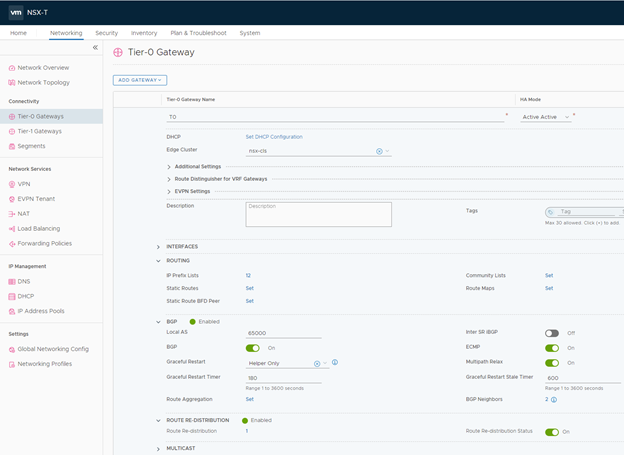
Task: Click the VPN sidebar icon
Action: pos(12,184)
